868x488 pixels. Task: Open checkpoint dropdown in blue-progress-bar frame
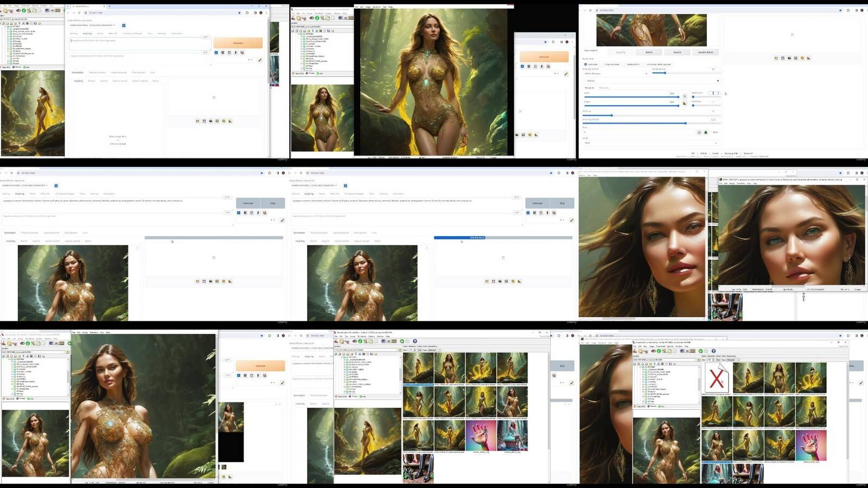[x=314, y=186]
